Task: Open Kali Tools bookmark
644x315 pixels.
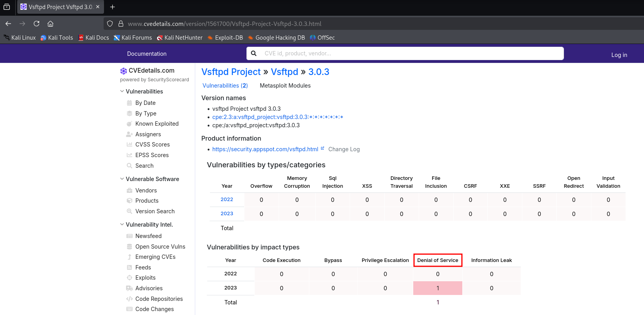Action: (57, 38)
